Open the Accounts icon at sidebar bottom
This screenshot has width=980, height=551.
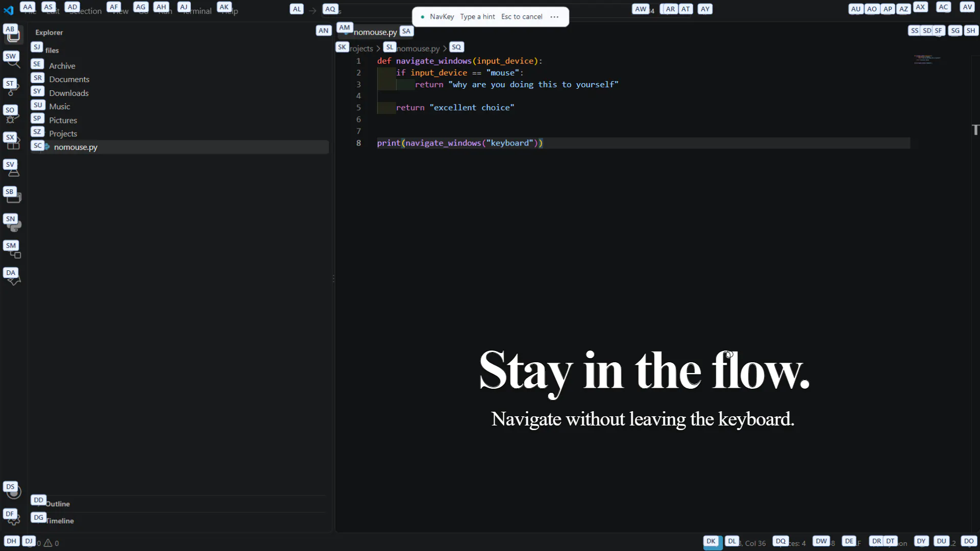click(14, 492)
